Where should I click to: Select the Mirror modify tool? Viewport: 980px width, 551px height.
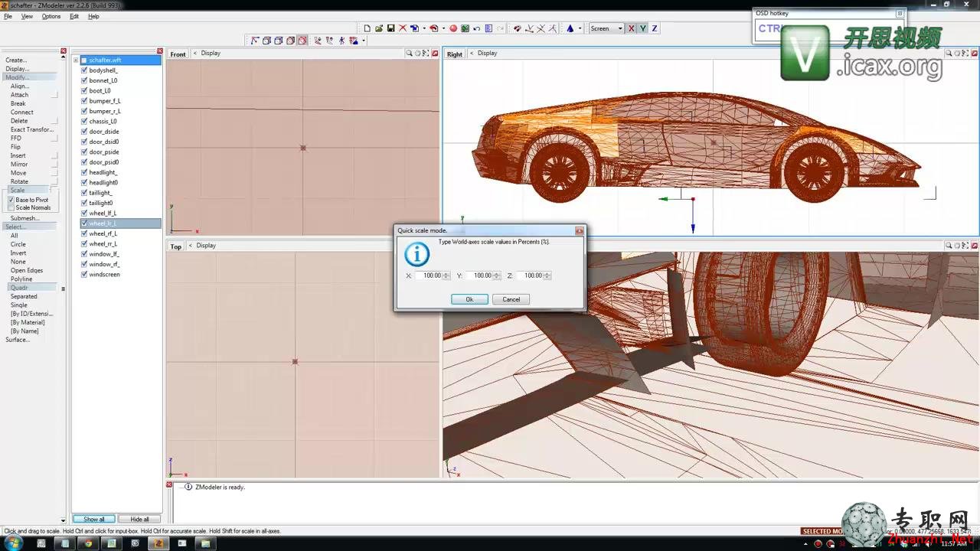coord(19,164)
